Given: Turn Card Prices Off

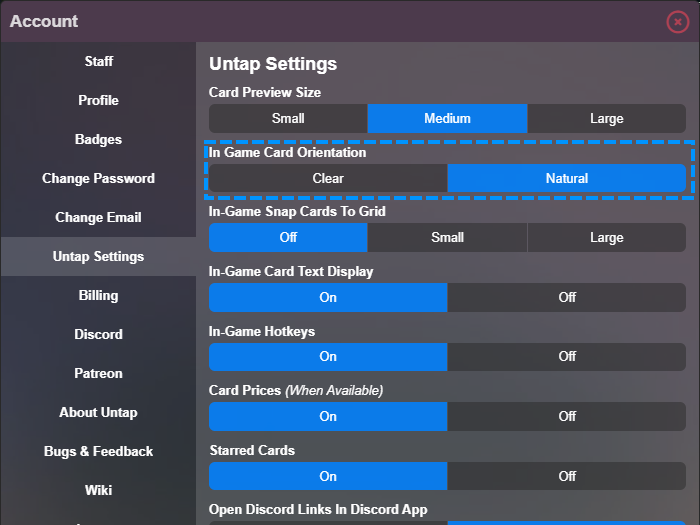Looking at the screenshot, I should 567,417.
